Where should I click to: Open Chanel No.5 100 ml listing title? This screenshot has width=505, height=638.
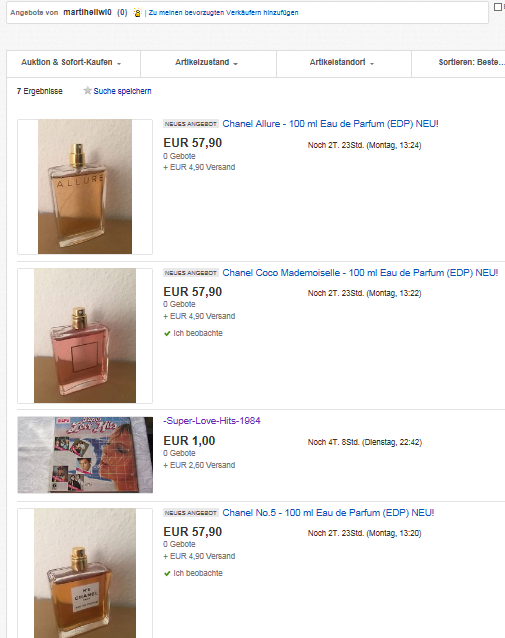(328, 513)
